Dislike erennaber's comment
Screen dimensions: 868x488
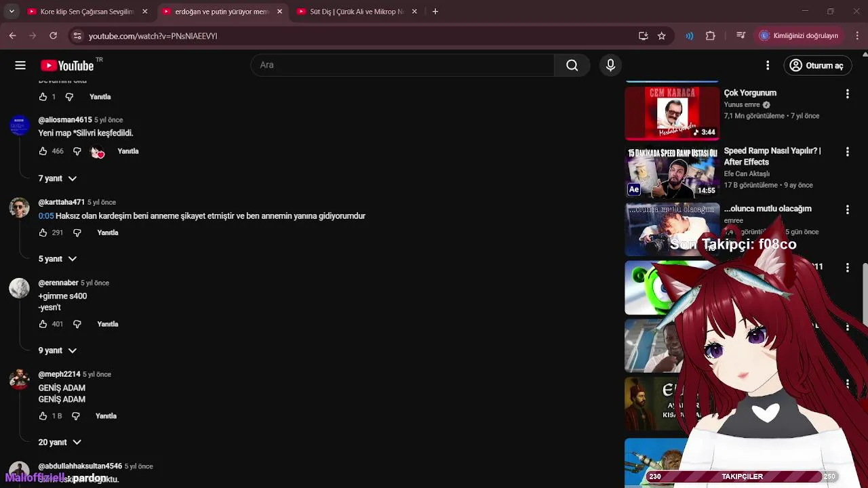tap(77, 324)
